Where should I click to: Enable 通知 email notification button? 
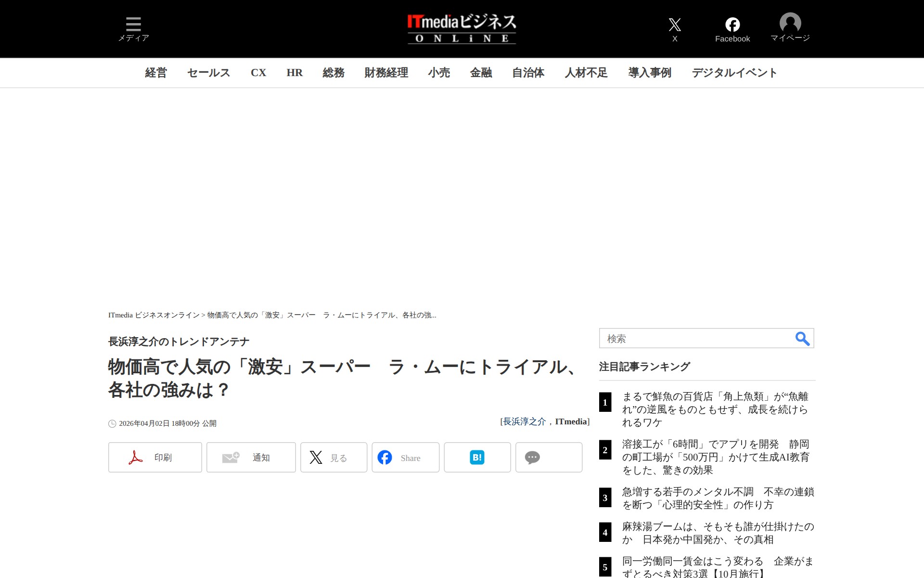251,457
